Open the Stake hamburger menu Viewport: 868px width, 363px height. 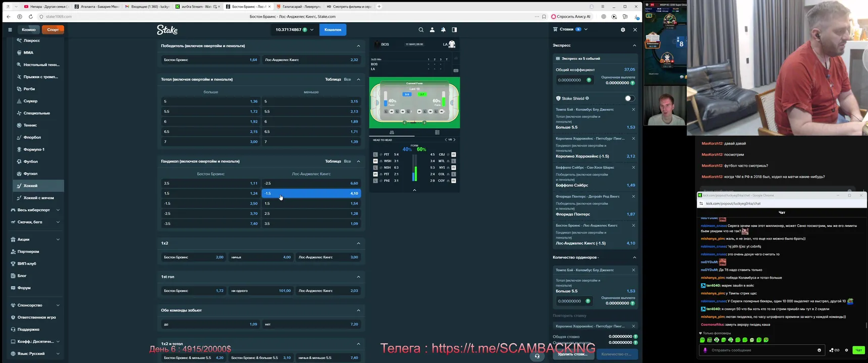pos(10,30)
